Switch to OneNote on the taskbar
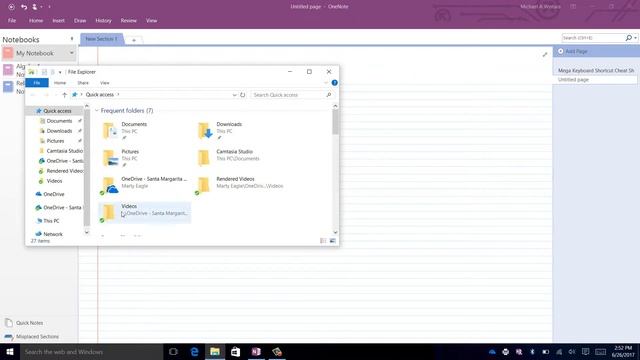 (x=256, y=351)
